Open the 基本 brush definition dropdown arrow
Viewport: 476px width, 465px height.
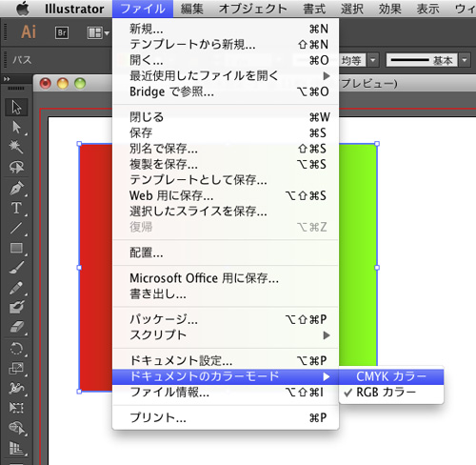click(x=465, y=60)
